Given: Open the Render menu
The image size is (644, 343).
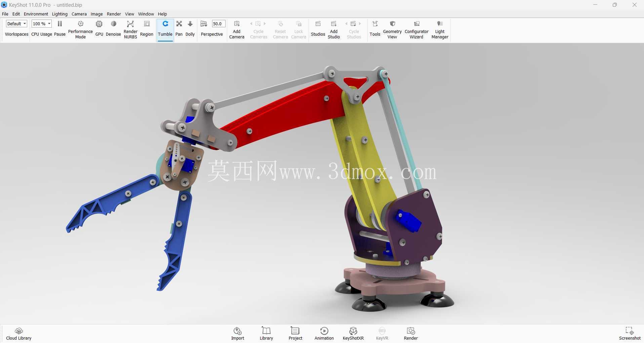Looking at the screenshot, I should pos(114,14).
